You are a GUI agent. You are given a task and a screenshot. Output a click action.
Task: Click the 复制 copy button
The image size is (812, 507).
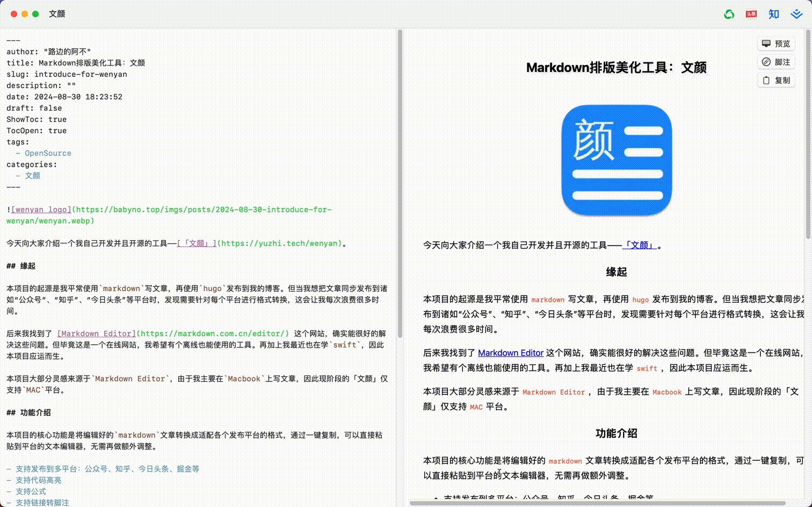[x=776, y=80]
